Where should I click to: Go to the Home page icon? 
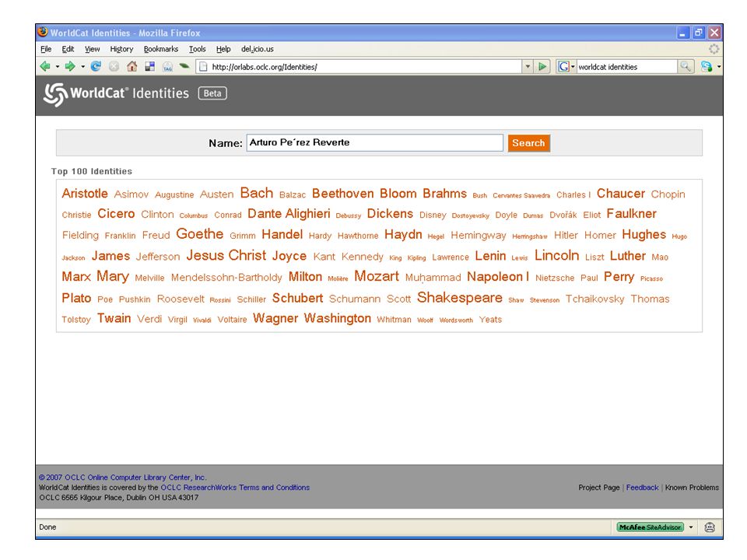[x=132, y=67]
